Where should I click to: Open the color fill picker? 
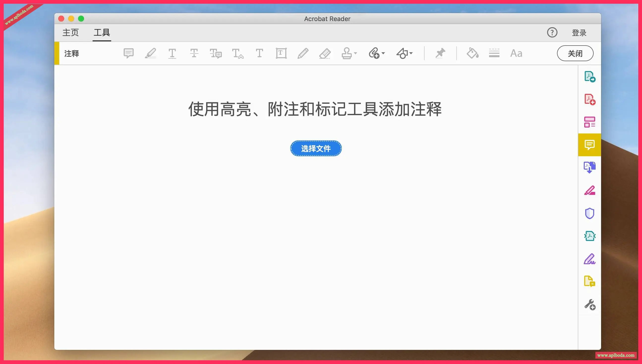pos(472,53)
